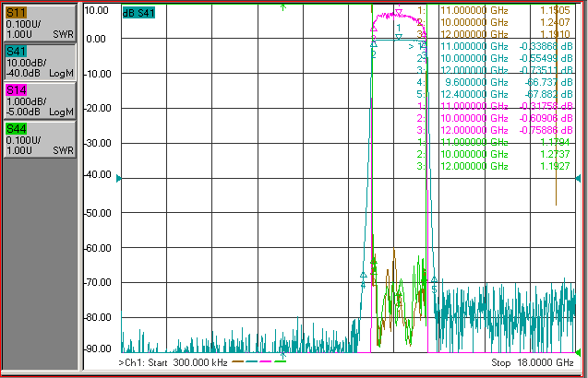Click marker readout value 1.1927
Viewport: 588px width, 378px height.
555,166
